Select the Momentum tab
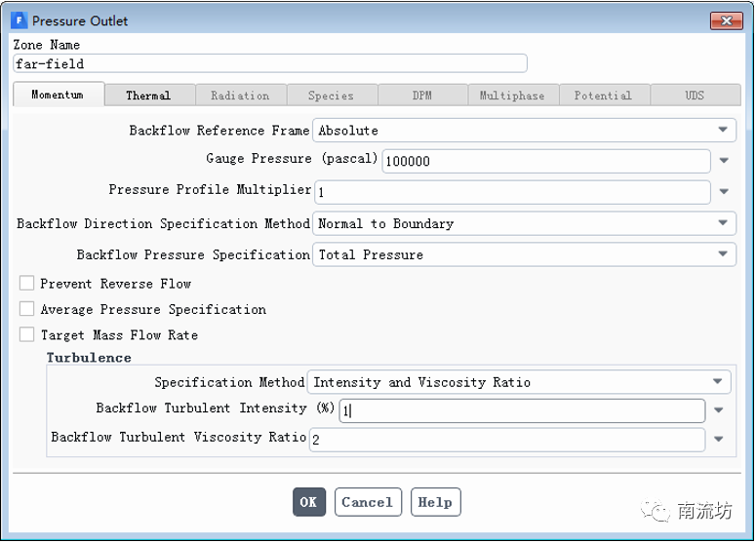The image size is (756, 543). pyautogui.click(x=57, y=96)
